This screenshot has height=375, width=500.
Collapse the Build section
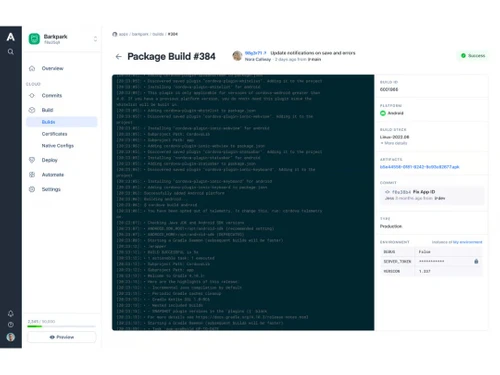[47, 110]
